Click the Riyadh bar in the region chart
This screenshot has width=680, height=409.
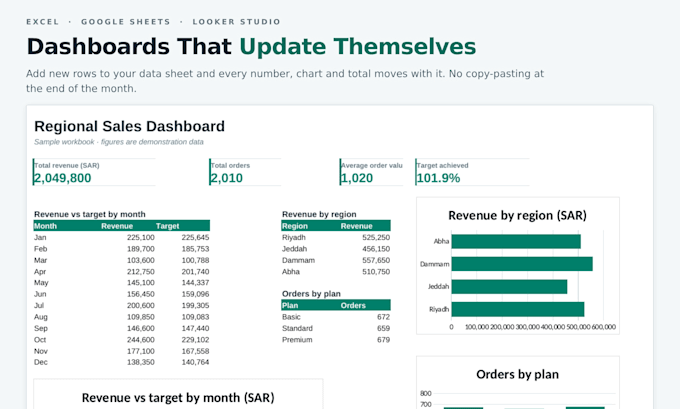518,309
